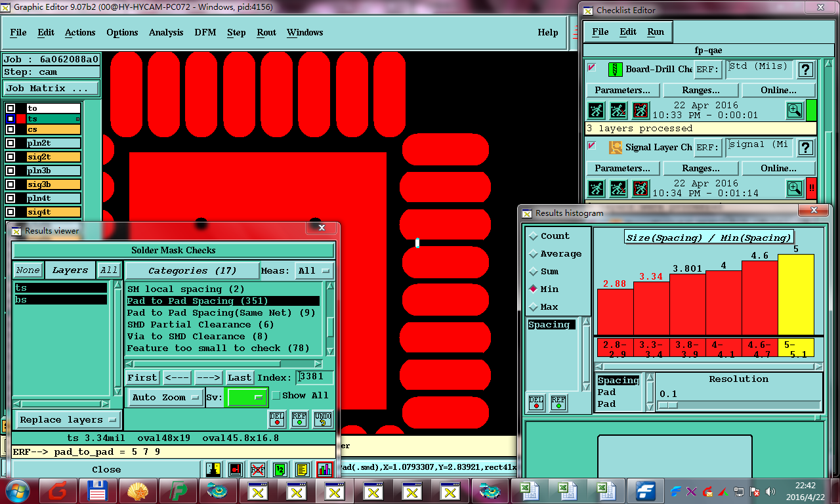Open histogram icon in Results viewer

(x=324, y=469)
